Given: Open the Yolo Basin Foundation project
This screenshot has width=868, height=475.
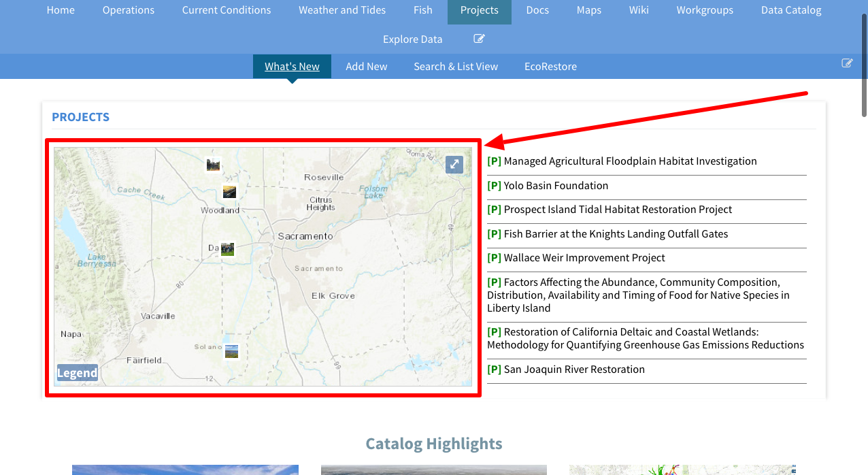Looking at the screenshot, I should tap(556, 186).
